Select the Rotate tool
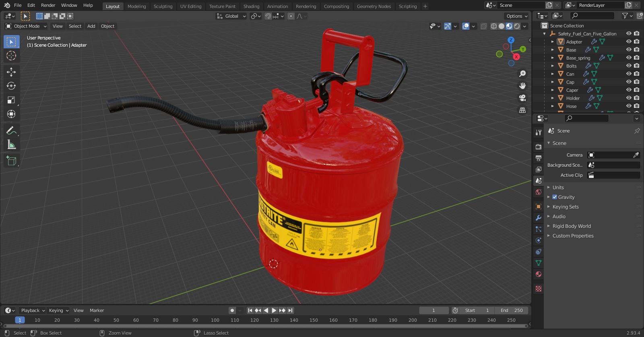Viewport: 644px width, 337px height. [x=11, y=86]
